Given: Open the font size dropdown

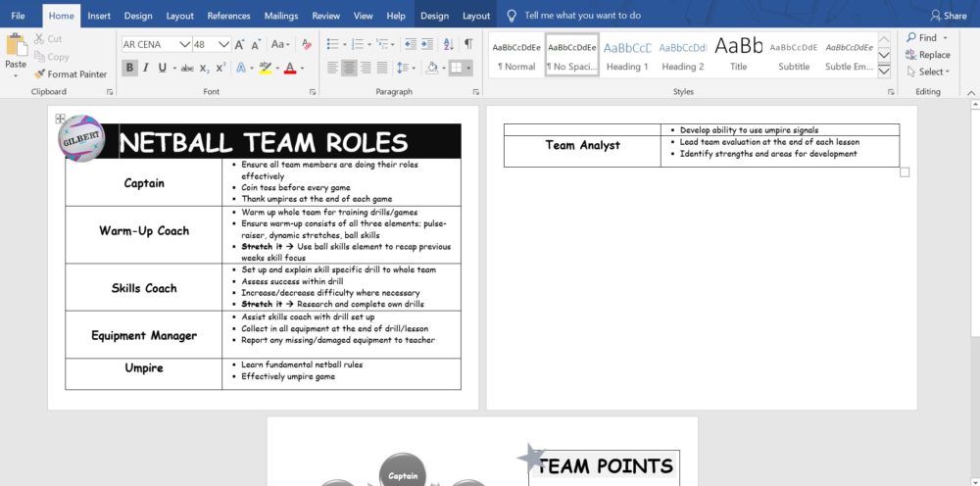Looking at the screenshot, I should coord(224,44).
